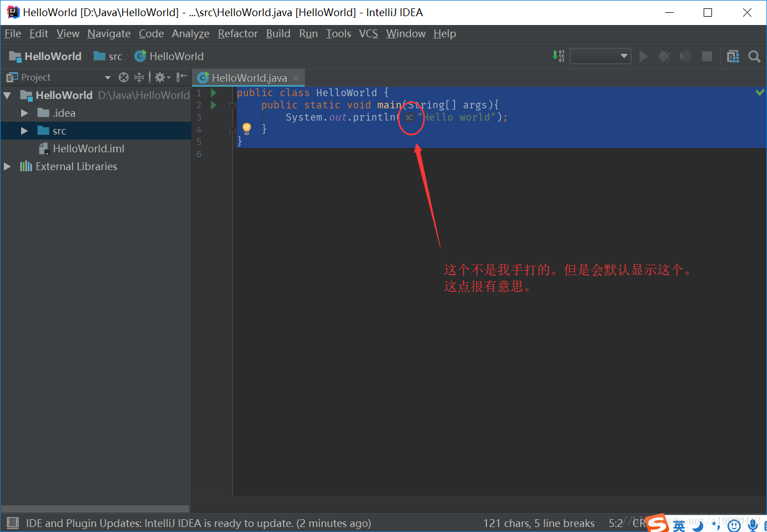Open the Refactor menu

[x=238, y=33]
